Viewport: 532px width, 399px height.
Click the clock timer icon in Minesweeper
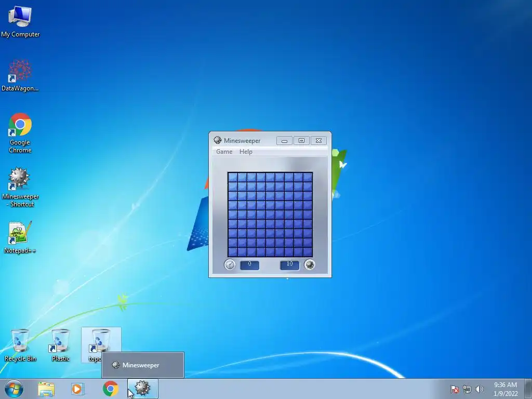click(230, 264)
